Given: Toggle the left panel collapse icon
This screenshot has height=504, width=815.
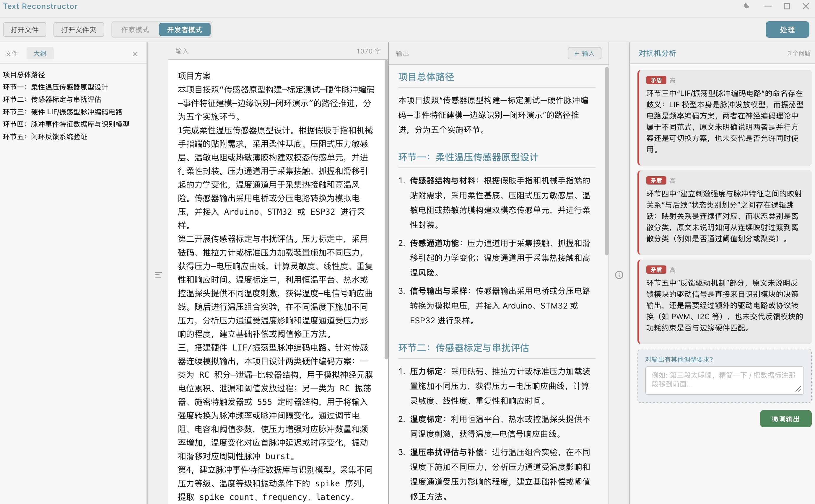Looking at the screenshot, I should point(158,275).
